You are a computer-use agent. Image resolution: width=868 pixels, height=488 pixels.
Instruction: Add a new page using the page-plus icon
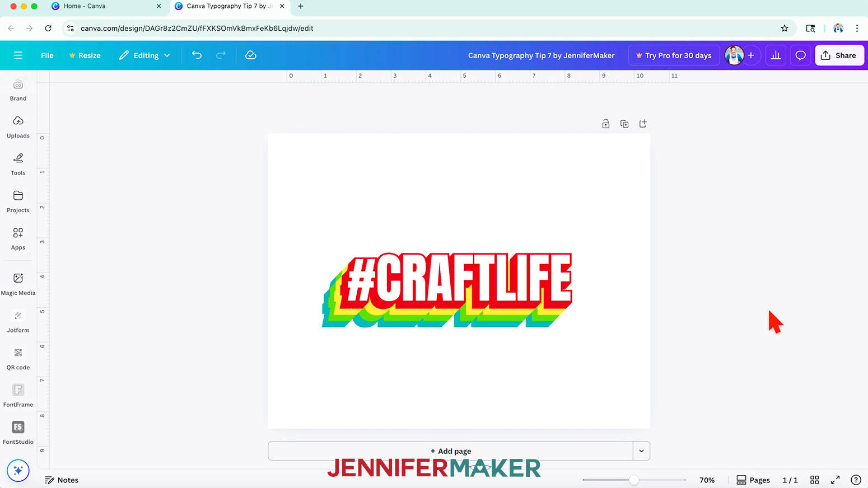tap(643, 124)
